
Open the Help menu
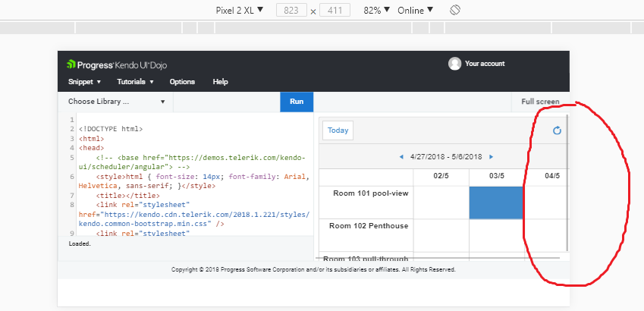[220, 82]
